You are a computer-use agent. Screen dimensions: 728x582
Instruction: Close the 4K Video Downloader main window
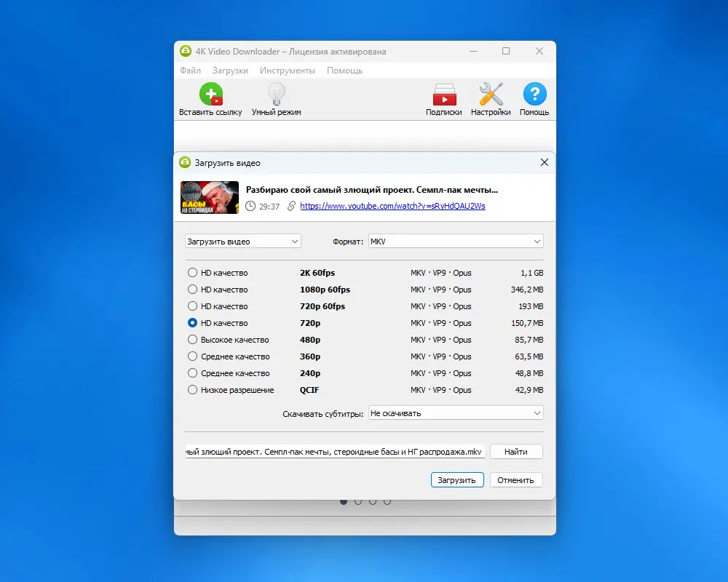point(539,51)
